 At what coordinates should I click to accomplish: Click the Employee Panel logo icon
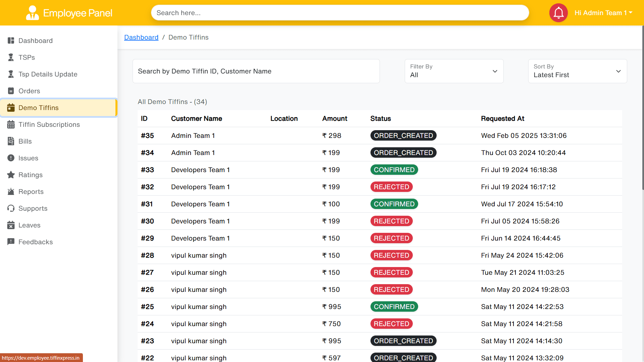[32, 13]
